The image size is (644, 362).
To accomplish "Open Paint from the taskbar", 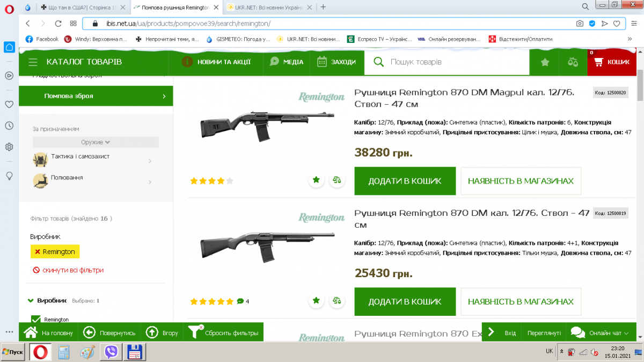I will point(87,352).
